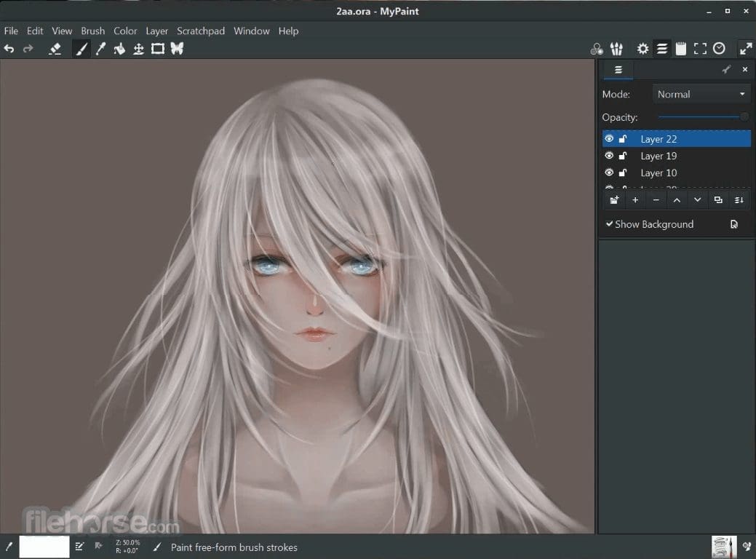This screenshot has height=559, width=756.
Task: Open the layer Mode dropdown
Action: coord(700,93)
